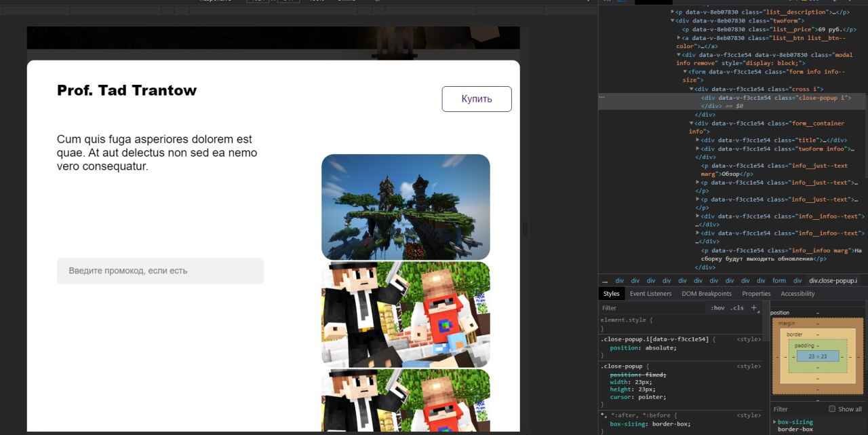
Task: Click the position: absolute declaration
Action: [x=643, y=348]
